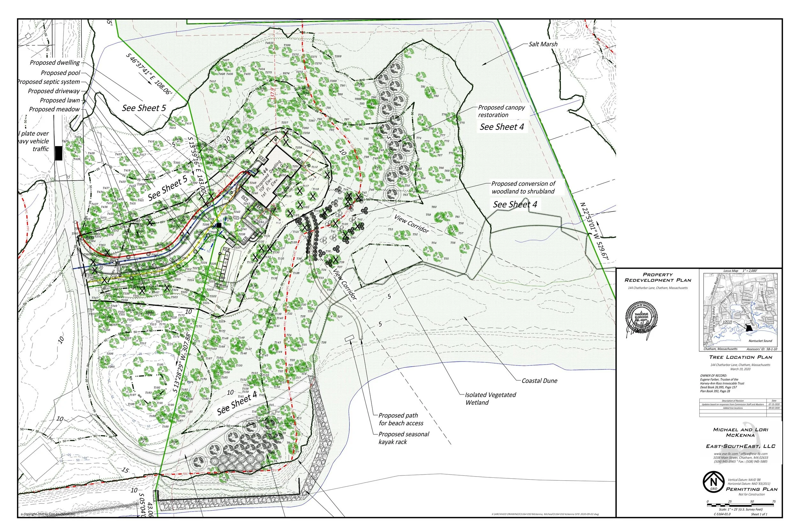Click the Proposed septic system legend label
Screen dimensions: 798x532
coord(49,82)
